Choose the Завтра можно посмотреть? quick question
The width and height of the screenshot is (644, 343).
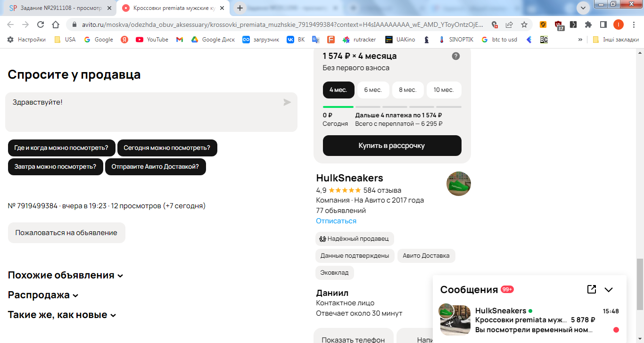tap(56, 167)
